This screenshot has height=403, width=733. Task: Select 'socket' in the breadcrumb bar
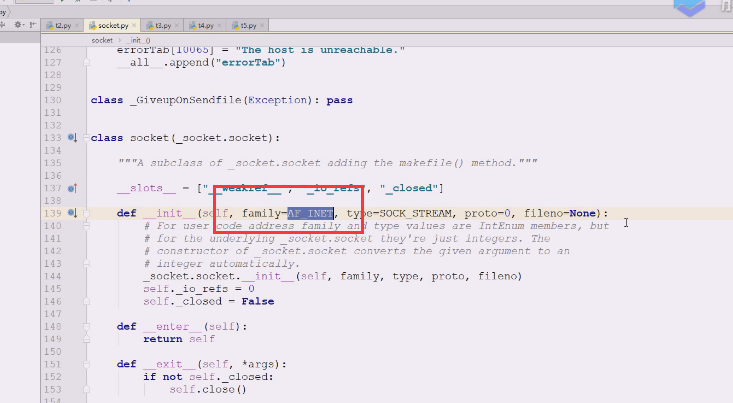click(x=102, y=40)
